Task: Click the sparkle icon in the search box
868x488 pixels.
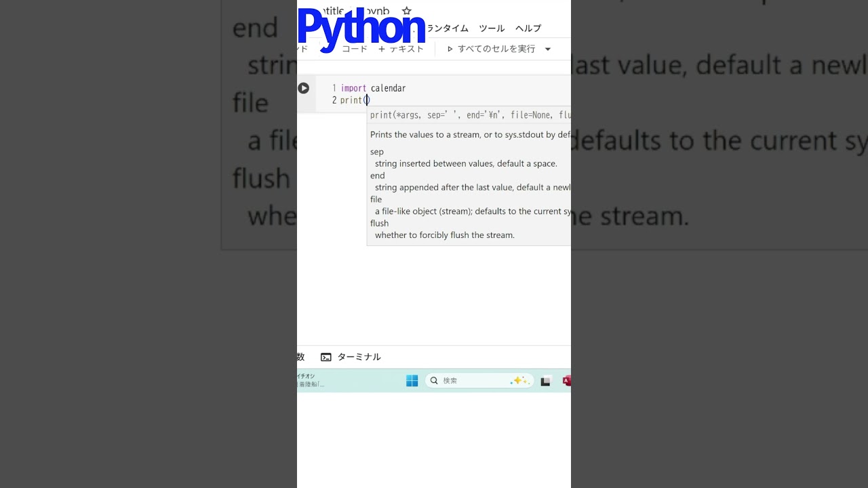Action: click(x=519, y=381)
